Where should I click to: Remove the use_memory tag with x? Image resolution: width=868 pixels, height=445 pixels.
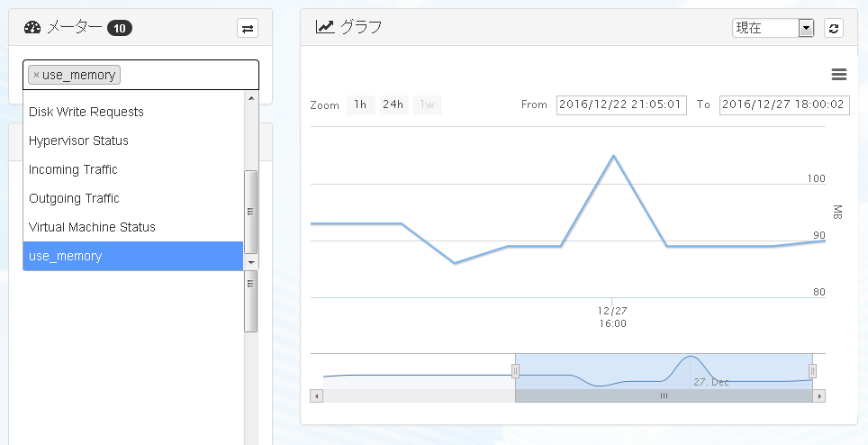click(37, 76)
